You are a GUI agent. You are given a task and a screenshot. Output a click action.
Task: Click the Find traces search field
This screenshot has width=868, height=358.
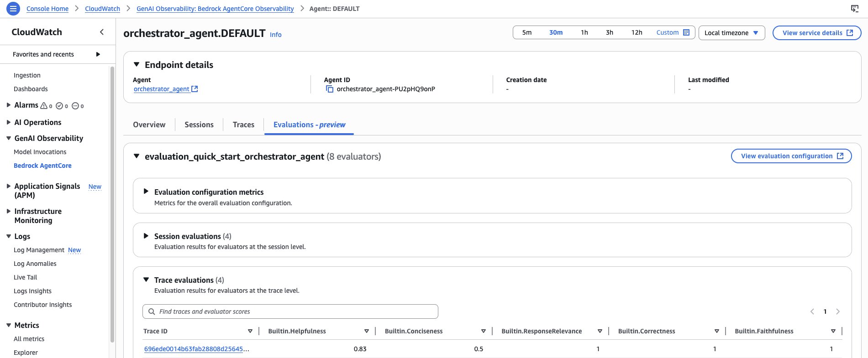tap(290, 311)
